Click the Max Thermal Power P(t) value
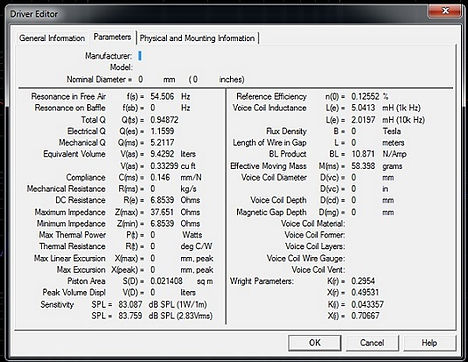Viewport: 468px width, 362px height. pos(153,235)
